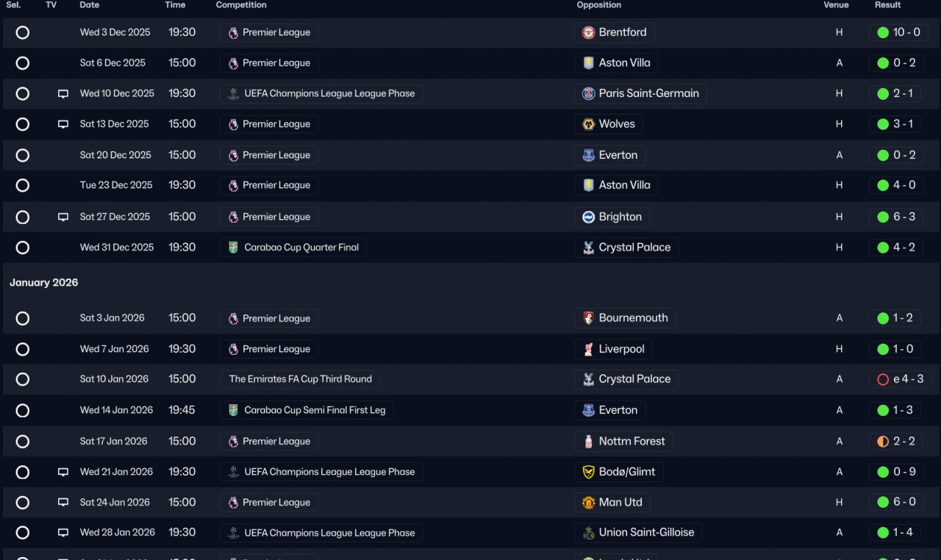The width and height of the screenshot is (941, 560).
Task: Select the Nottm Forest fixture radio button
Action: [23, 442]
